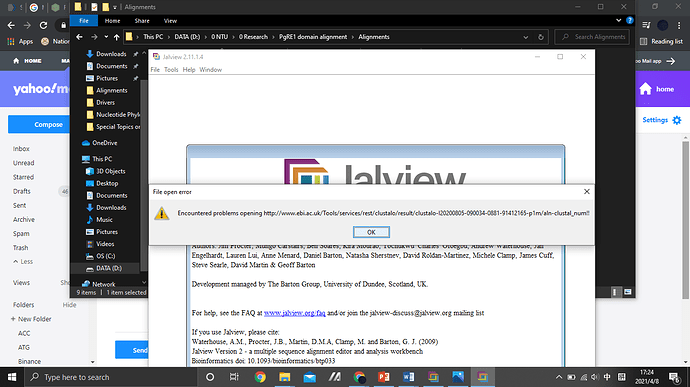Switch Explorer to details view icon
Viewport: 690px width, 387px height.
(x=615, y=292)
